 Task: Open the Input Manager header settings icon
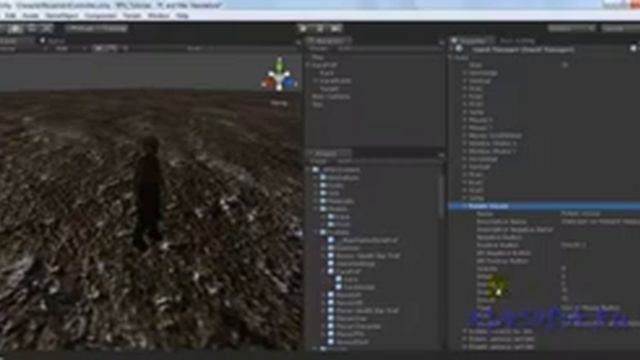(633, 49)
